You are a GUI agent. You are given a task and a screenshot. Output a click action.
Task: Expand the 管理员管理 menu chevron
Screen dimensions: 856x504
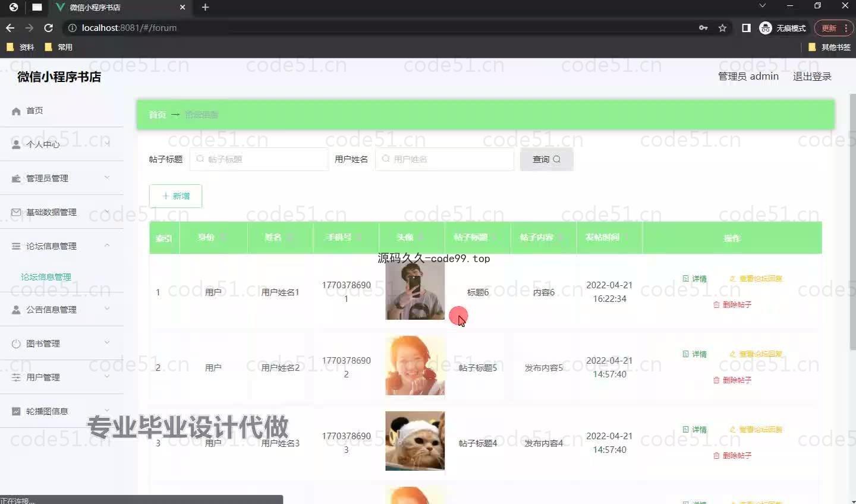[x=107, y=178]
